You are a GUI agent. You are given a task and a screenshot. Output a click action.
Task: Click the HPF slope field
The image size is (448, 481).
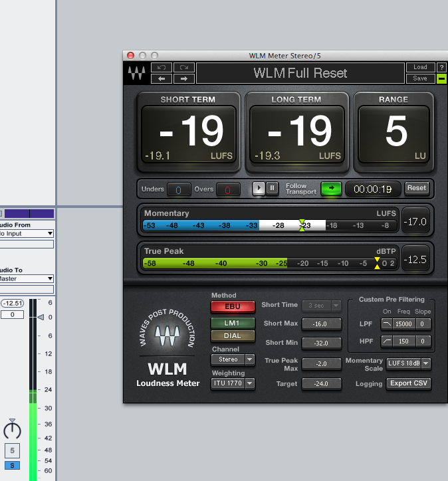(423, 341)
